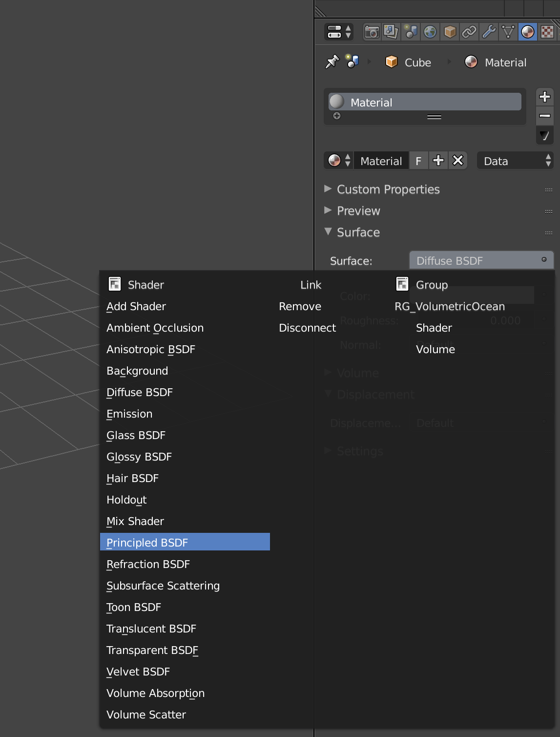The width and height of the screenshot is (560, 737).
Task: Expand the Preview panel
Action: pos(328,211)
